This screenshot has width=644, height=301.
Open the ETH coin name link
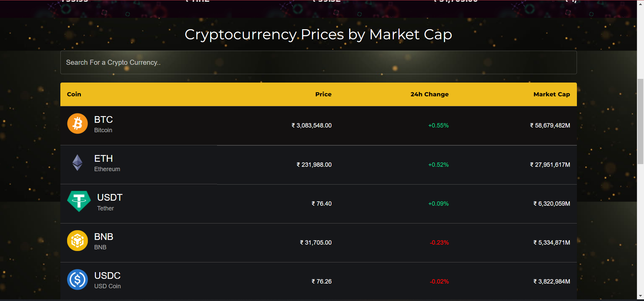[103, 159]
